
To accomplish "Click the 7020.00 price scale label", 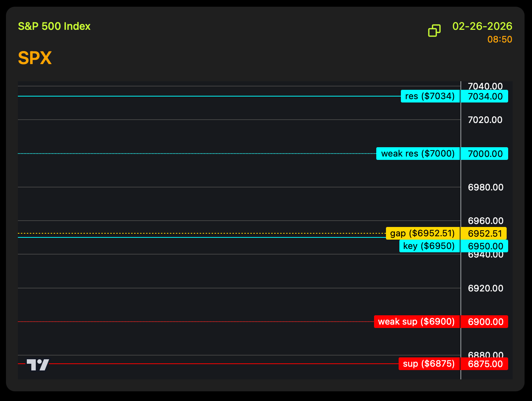I will point(485,120).
